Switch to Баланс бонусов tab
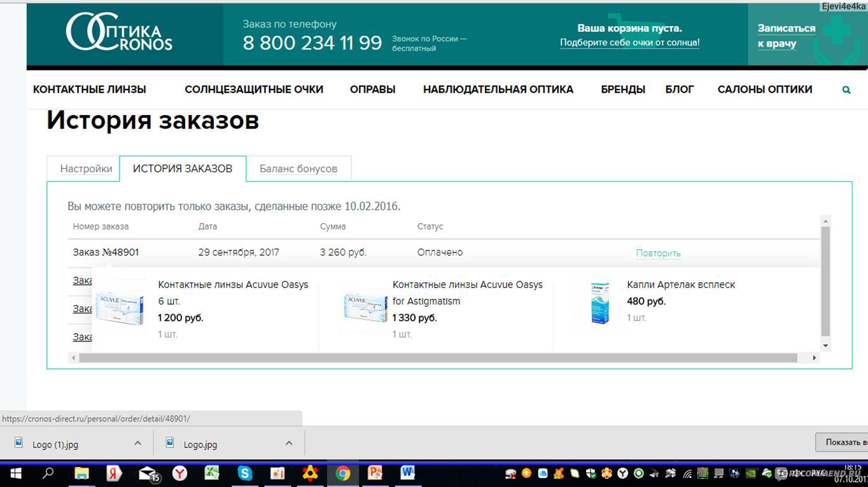This screenshot has width=868, height=487. tap(298, 168)
